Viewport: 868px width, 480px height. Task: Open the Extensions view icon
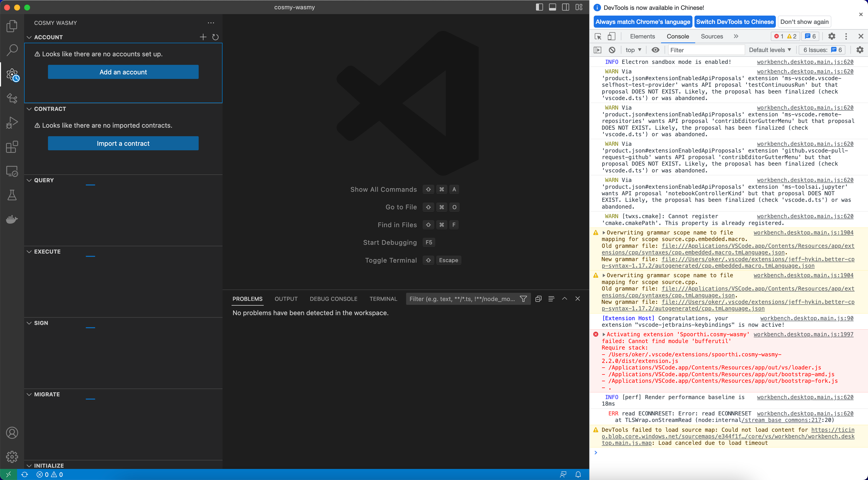(12, 147)
